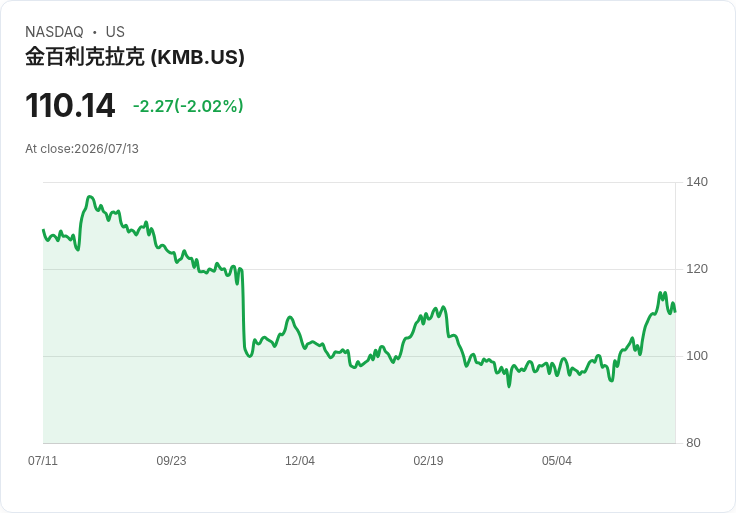Click the current price 110.14
736x513 pixels.
point(70,105)
